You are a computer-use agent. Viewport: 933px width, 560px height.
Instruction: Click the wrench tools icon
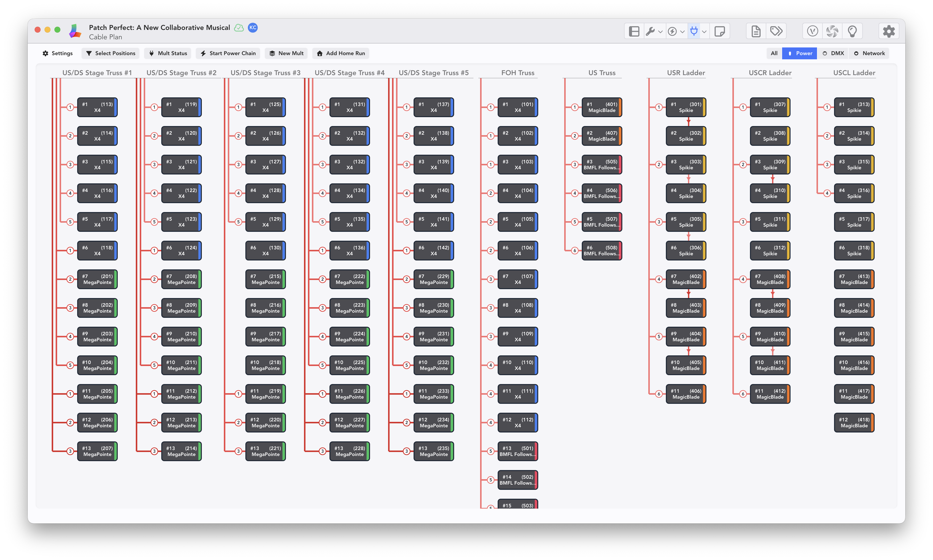(650, 31)
